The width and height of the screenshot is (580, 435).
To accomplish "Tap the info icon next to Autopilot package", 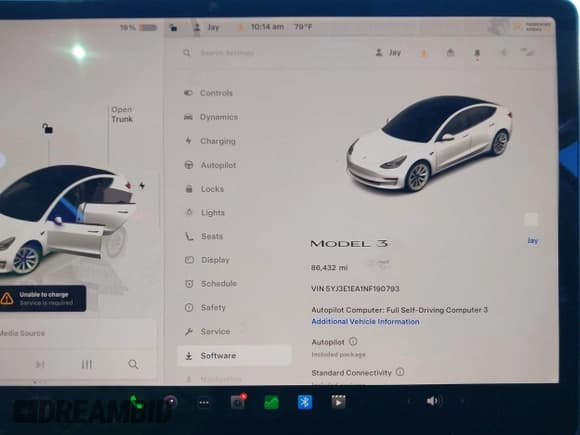I will click(x=353, y=341).
